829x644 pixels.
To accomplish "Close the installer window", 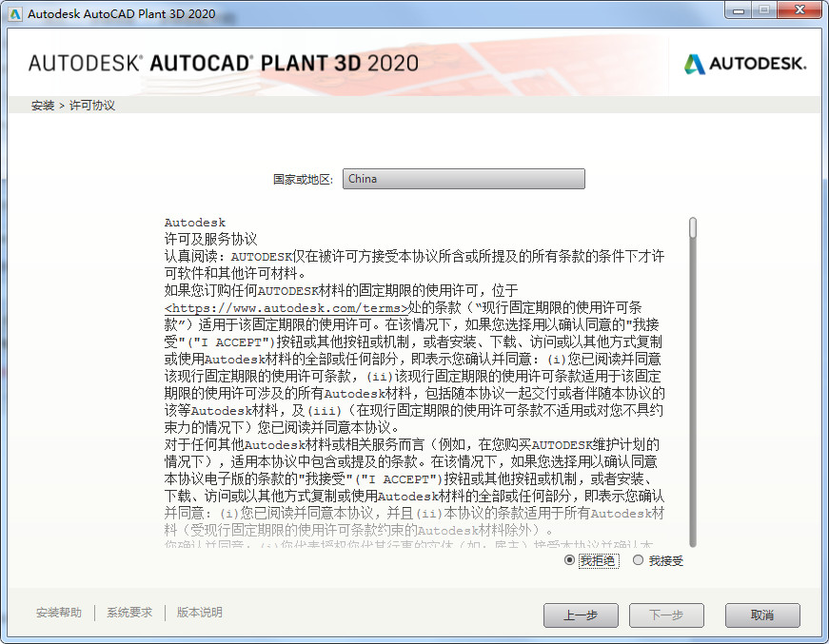I will coord(800,10).
